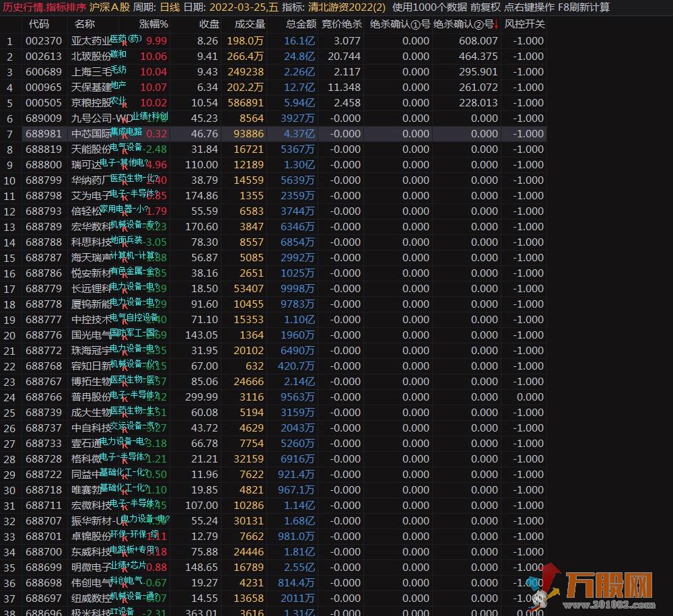Select stock code 688733
Screen dimensions: 673x616
[x=44, y=443]
